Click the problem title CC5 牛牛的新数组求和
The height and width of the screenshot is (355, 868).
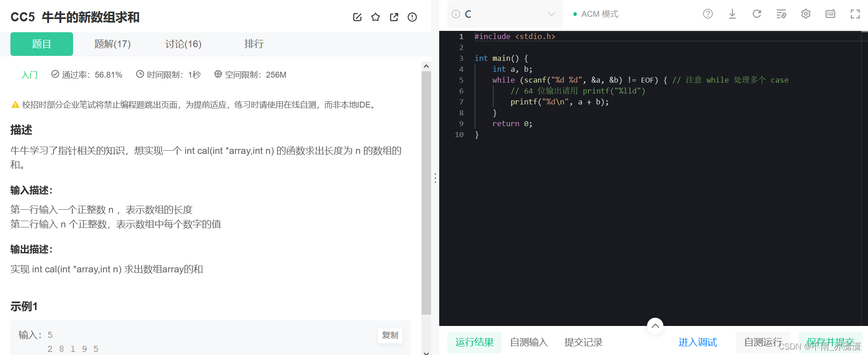click(75, 17)
